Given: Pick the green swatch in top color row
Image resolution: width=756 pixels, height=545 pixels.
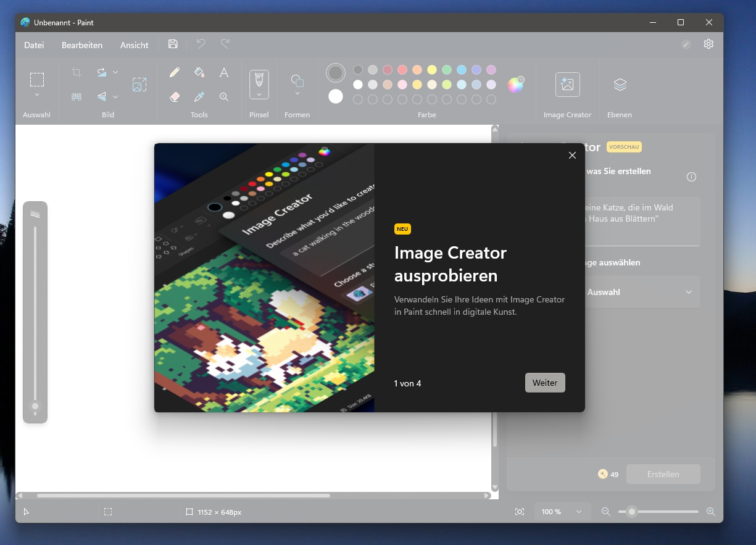Looking at the screenshot, I should pyautogui.click(x=447, y=70).
